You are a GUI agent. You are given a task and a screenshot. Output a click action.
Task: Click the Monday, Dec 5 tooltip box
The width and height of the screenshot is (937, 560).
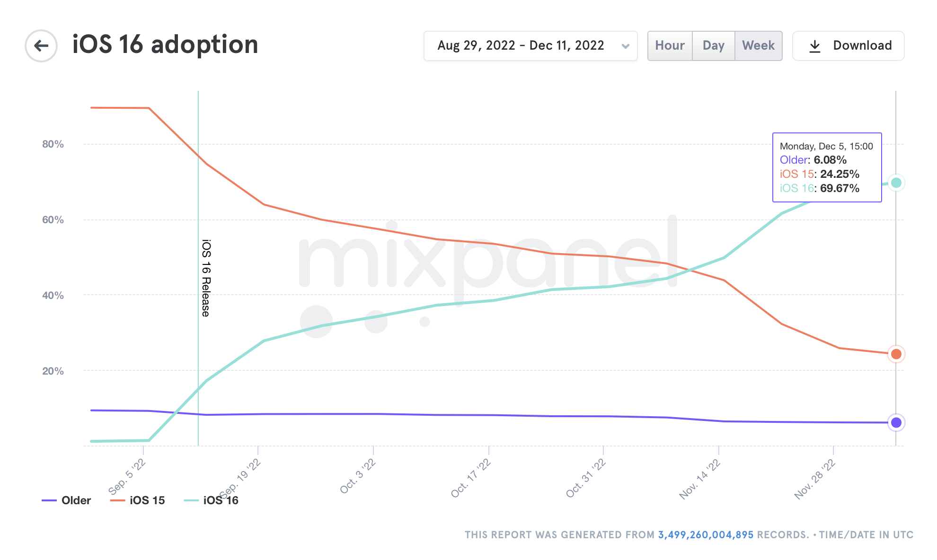[x=827, y=167]
